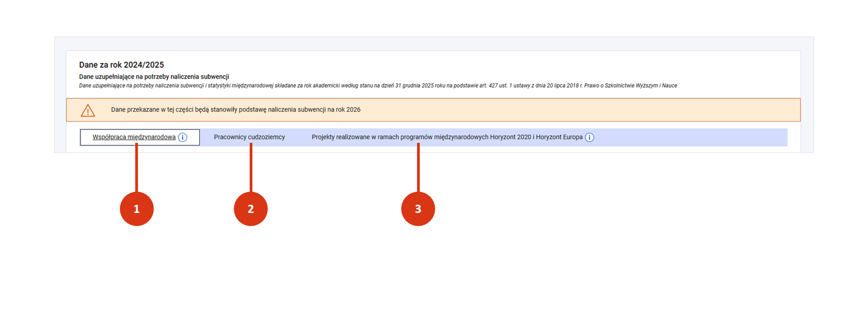Click the italic legal description mentioning art. 427
This screenshot has height=316, width=868.
click(378, 85)
